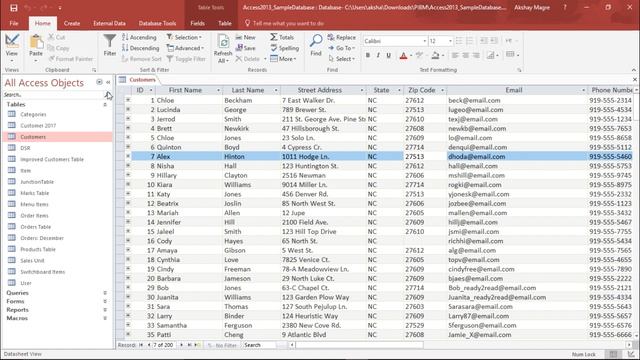Switch to Database Tools tab
This screenshot has width=640, height=360.
click(158, 23)
